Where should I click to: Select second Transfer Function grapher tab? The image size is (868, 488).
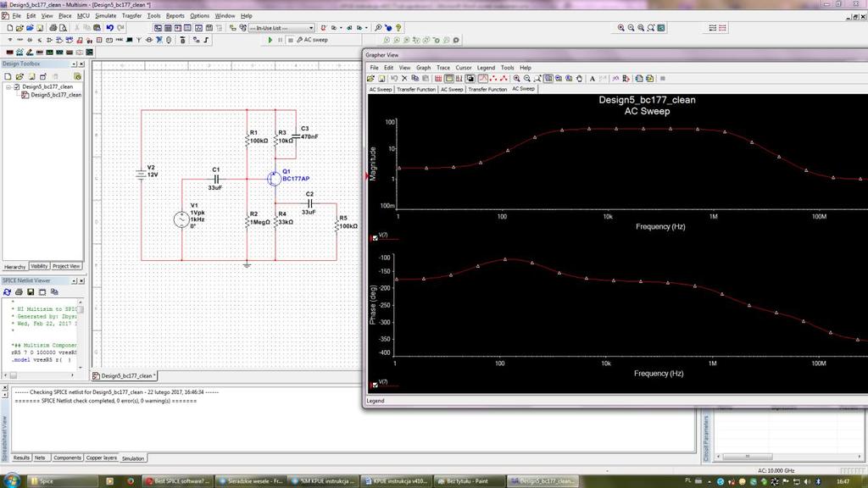tap(487, 89)
